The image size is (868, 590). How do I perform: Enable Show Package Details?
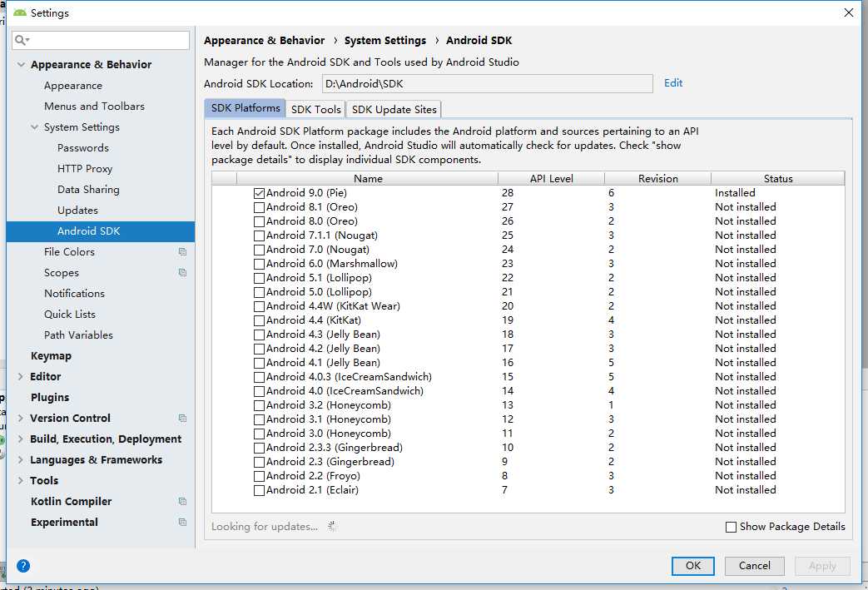point(731,527)
